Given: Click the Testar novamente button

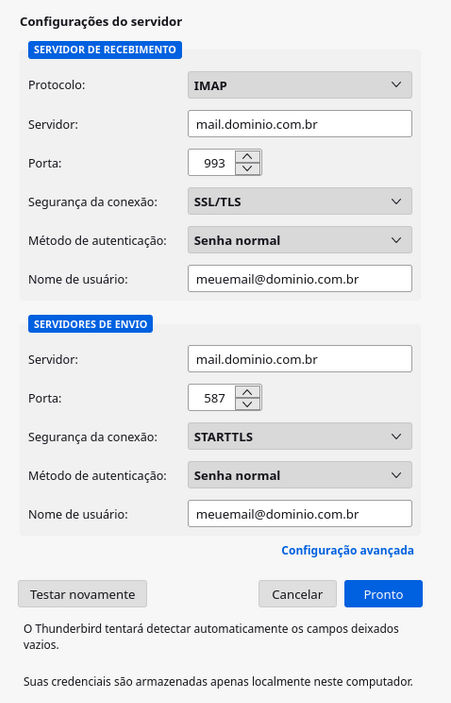Looking at the screenshot, I should (x=82, y=594).
